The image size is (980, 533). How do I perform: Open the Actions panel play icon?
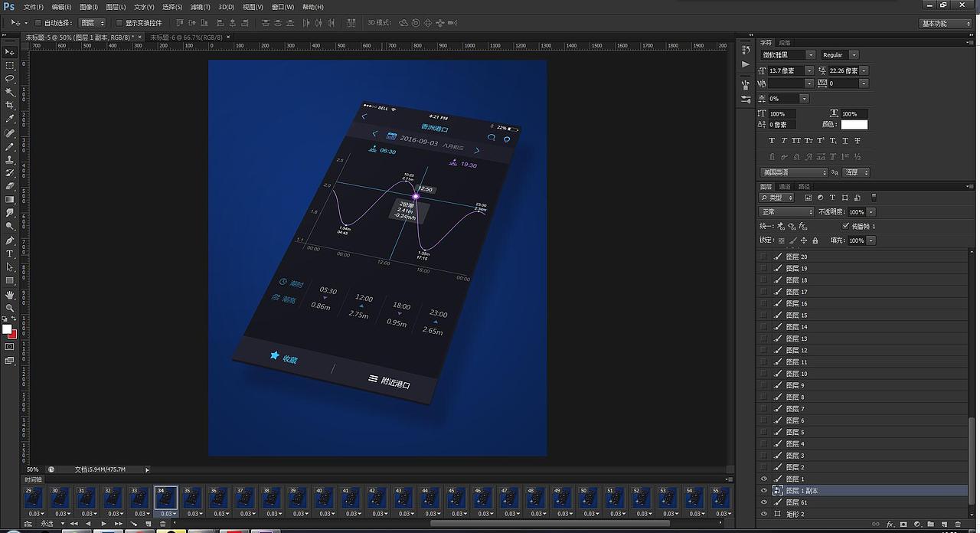pos(746,64)
